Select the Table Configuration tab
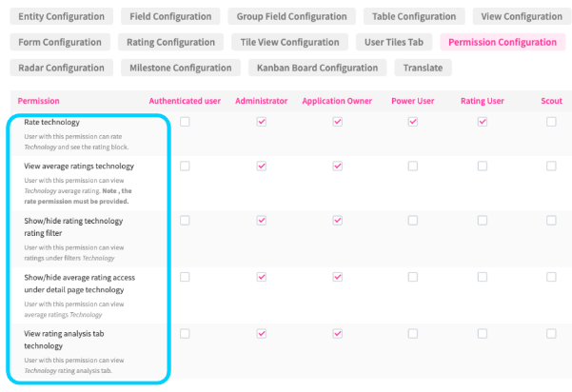The width and height of the screenshot is (572, 392). click(x=414, y=16)
